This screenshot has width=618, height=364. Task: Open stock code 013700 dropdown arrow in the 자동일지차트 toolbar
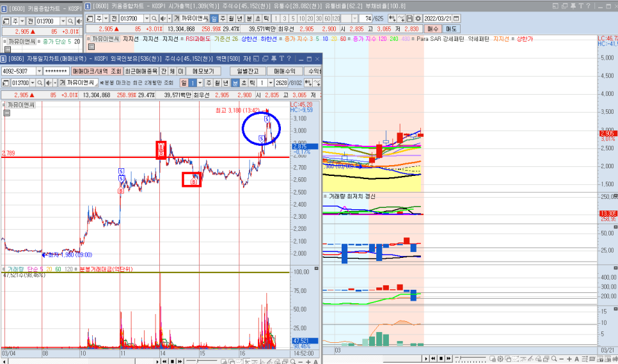33,83
